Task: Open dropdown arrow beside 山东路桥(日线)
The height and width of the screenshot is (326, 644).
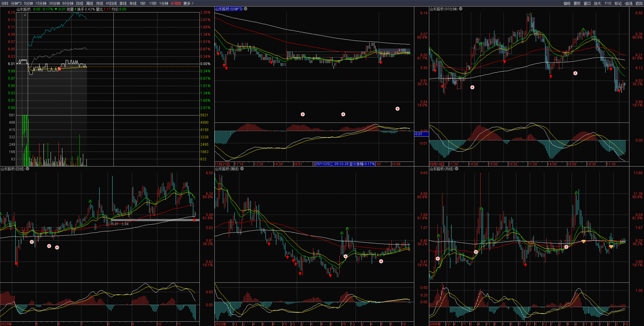Action: point(28,169)
